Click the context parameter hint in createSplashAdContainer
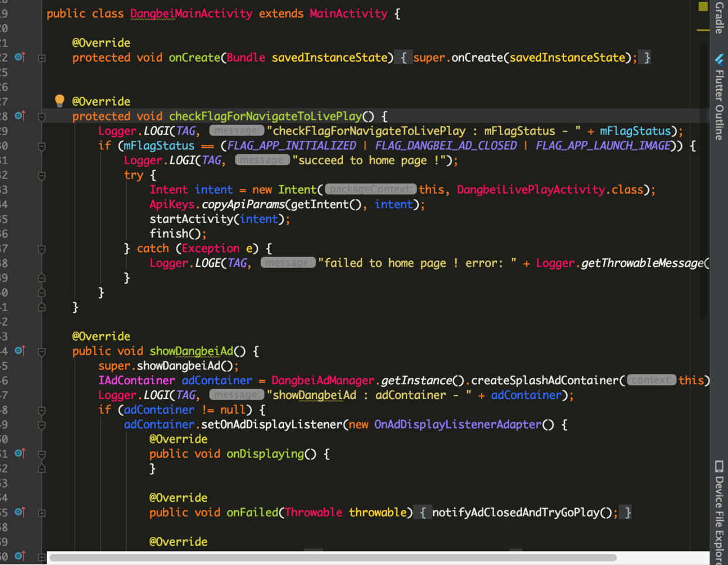The image size is (728, 565). click(652, 380)
